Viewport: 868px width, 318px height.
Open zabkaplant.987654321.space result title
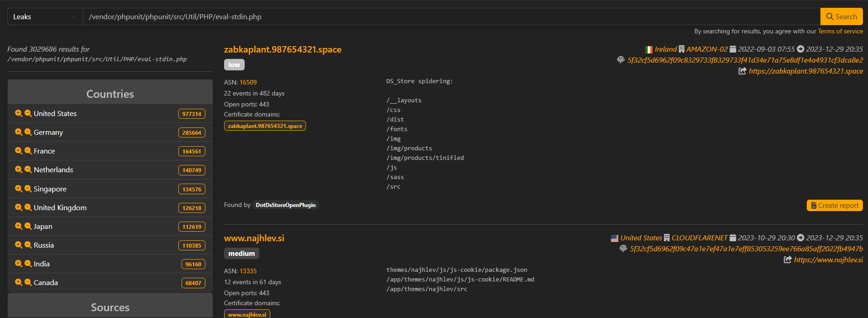[283, 49]
